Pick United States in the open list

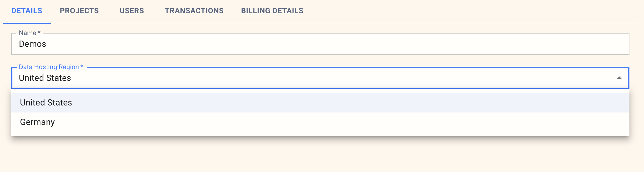pyautogui.click(x=46, y=103)
